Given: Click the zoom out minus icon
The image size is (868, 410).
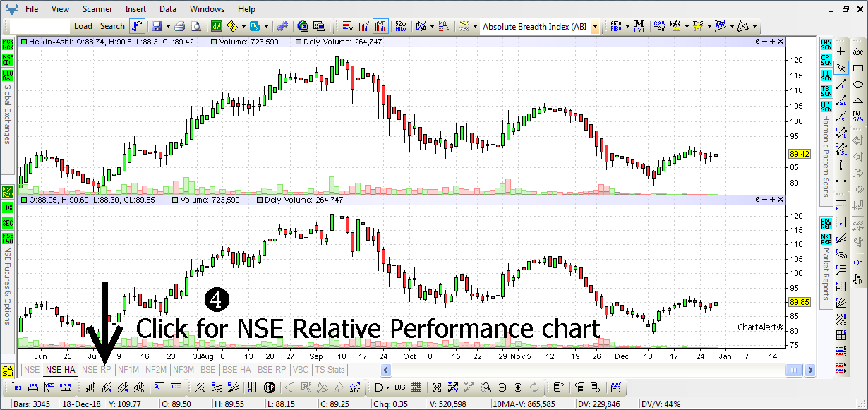Looking at the screenshot, I should (x=502, y=387).
